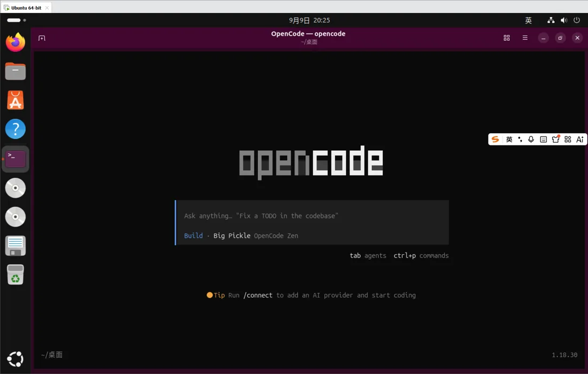This screenshot has width=588, height=374.
Task: Open the terminal hamburger menu
Action: tap(525, 38)
